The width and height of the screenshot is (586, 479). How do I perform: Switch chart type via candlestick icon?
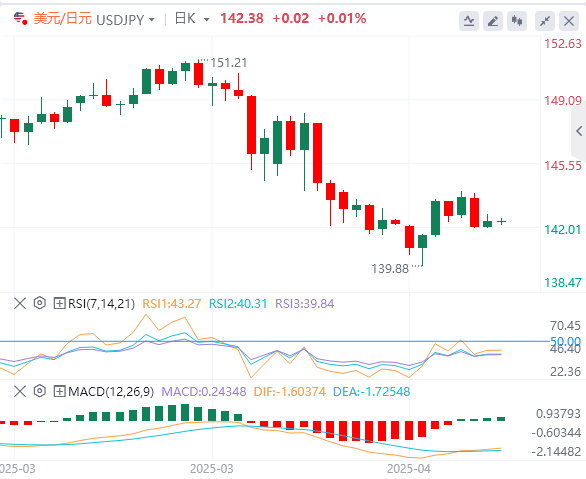517,21
